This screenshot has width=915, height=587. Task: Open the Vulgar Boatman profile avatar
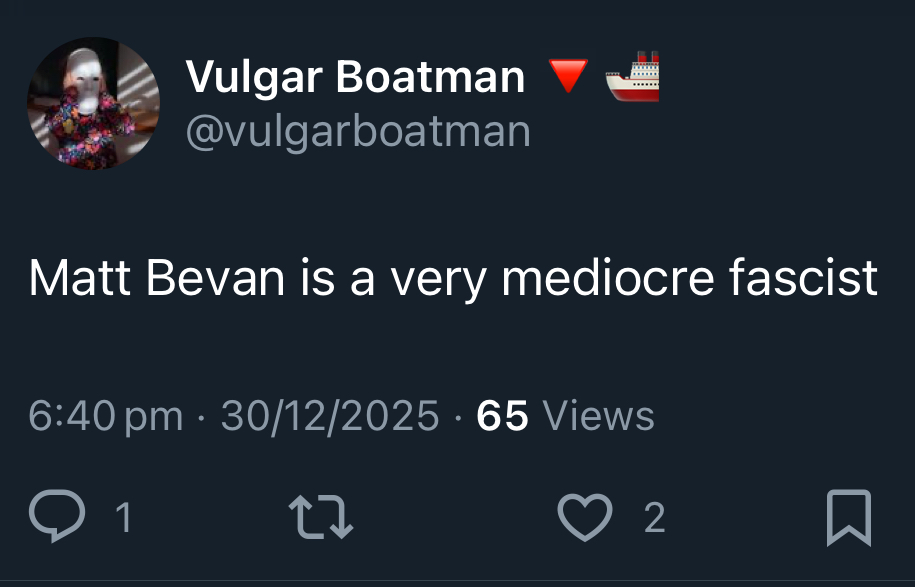(93, 103)
